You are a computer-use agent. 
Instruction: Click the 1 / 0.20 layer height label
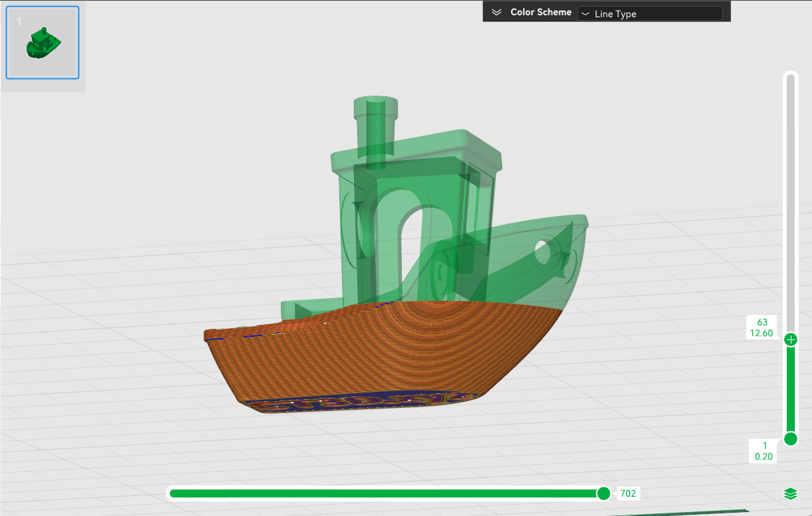pos(764,451)
